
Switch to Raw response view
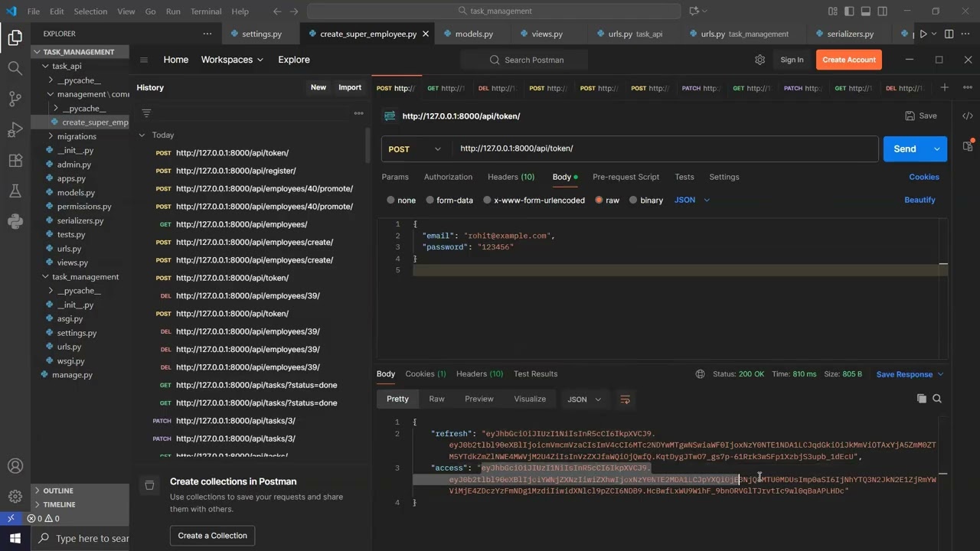click(436, 399)
